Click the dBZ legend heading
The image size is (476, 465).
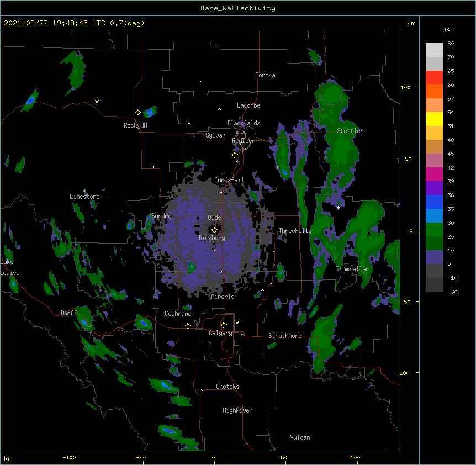(447, 30)
